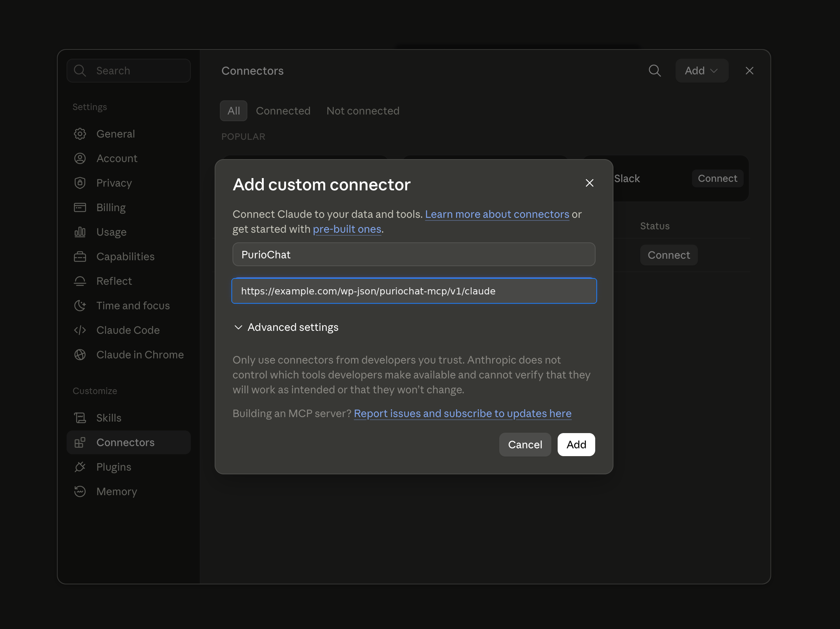Open Capabilities settings in the sidebar

(128, 257)
